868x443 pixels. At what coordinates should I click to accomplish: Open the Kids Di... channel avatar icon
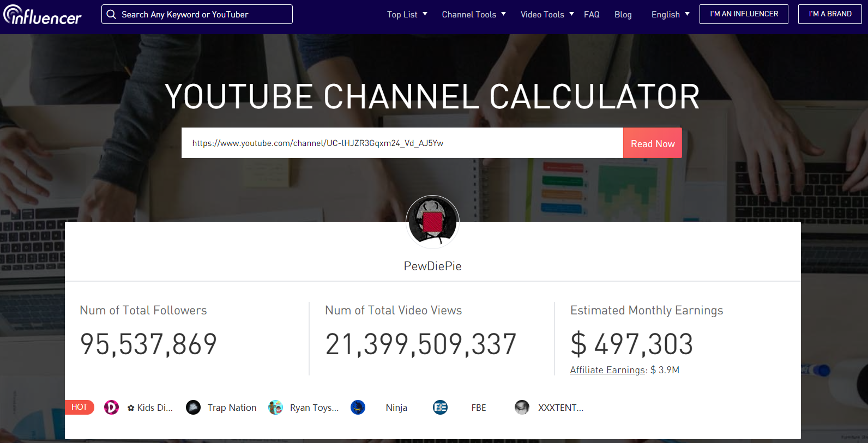[111, 407]
